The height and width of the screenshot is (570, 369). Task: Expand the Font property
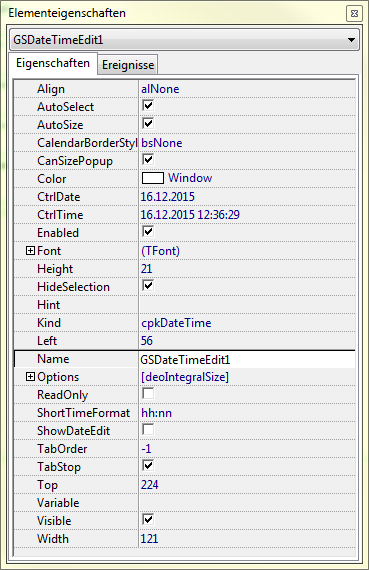coord(31,250)
